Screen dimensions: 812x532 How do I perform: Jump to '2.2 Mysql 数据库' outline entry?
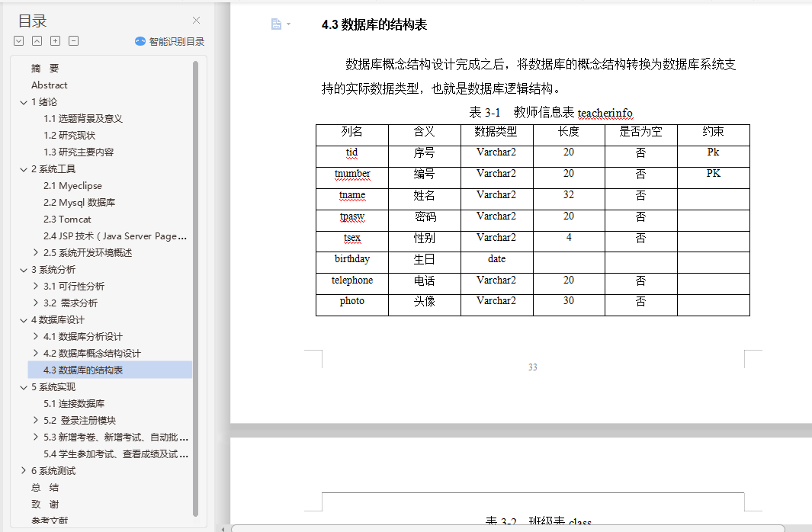79,202
